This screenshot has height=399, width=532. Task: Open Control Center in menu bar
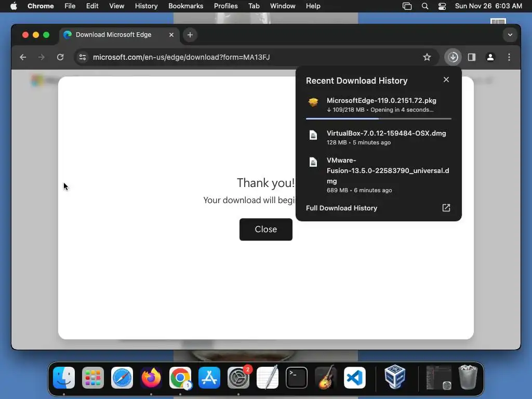442,6
